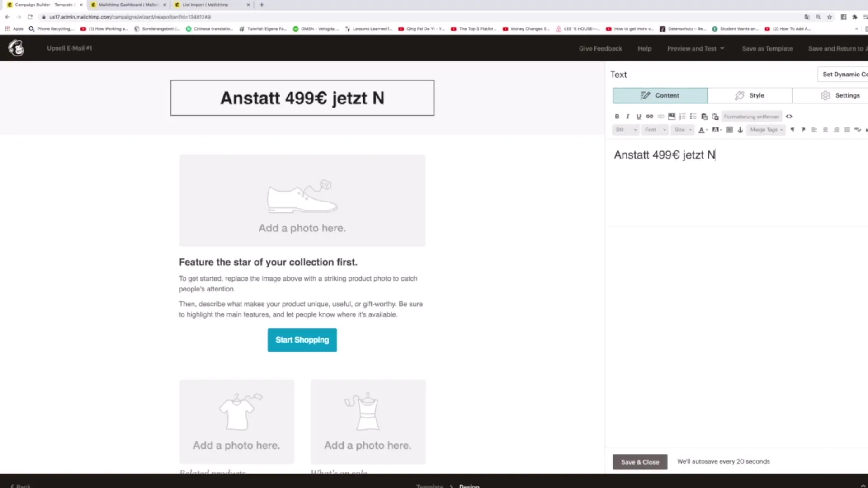
Task: Click the source code view icon
Action: click(789, 116)
